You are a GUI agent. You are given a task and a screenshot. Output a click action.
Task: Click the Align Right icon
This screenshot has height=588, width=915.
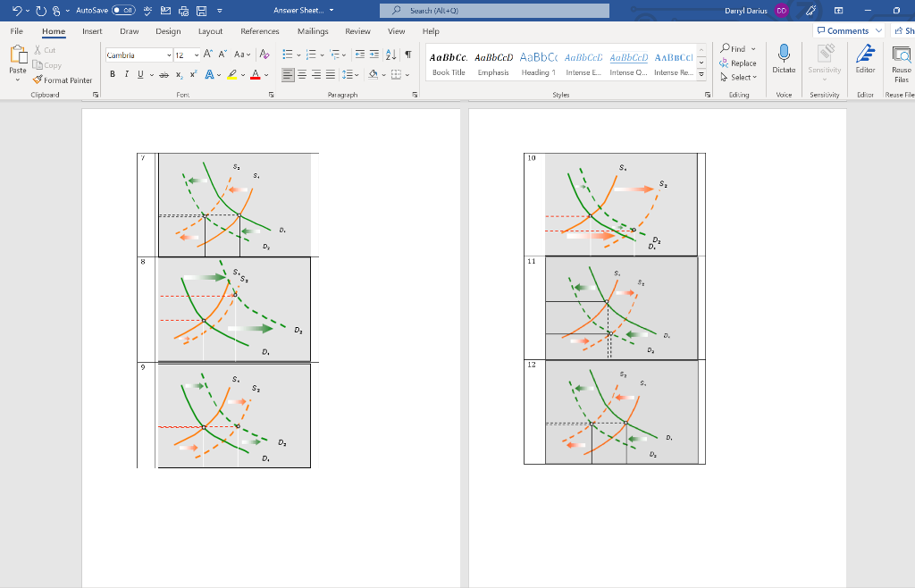(x=316, y=74)
